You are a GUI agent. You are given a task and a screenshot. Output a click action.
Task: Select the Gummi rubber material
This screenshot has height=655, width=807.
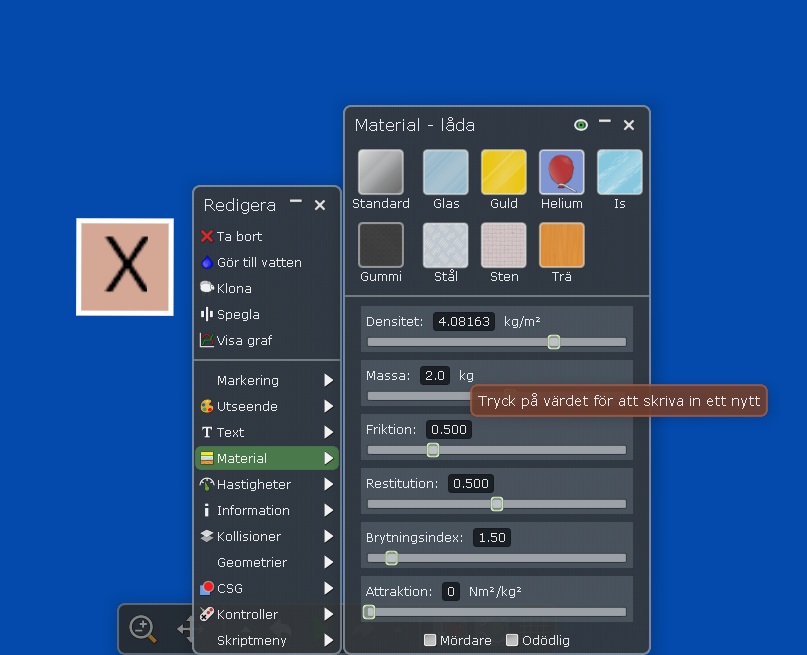tap(380, 245)
